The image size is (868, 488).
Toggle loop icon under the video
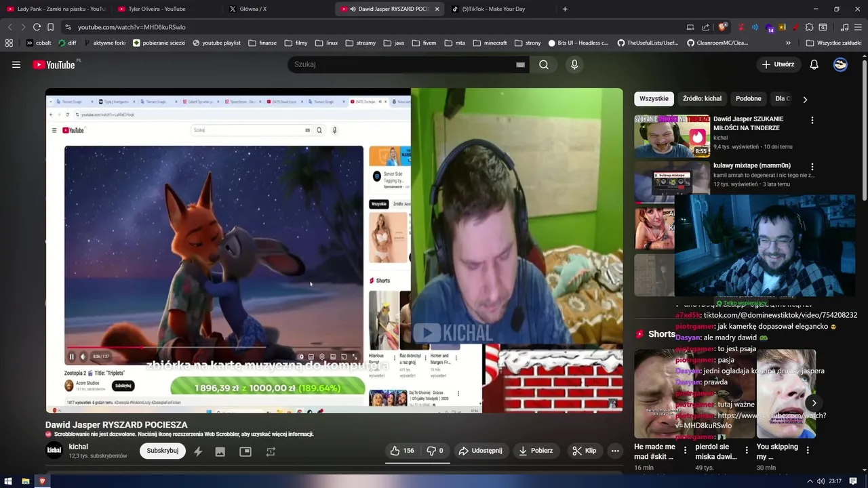(271, 451)
